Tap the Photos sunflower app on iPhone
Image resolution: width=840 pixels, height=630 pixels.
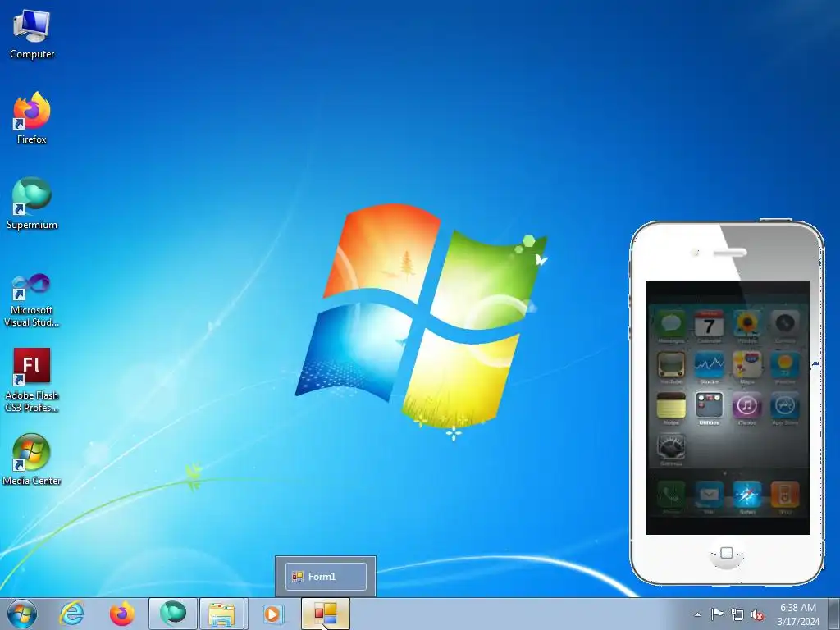click(x=746, y=325)
